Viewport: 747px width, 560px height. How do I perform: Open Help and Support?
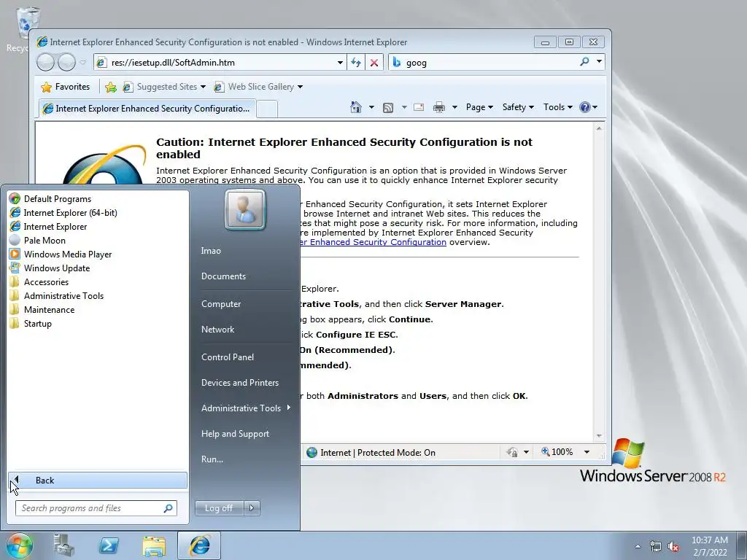(235, 434)
